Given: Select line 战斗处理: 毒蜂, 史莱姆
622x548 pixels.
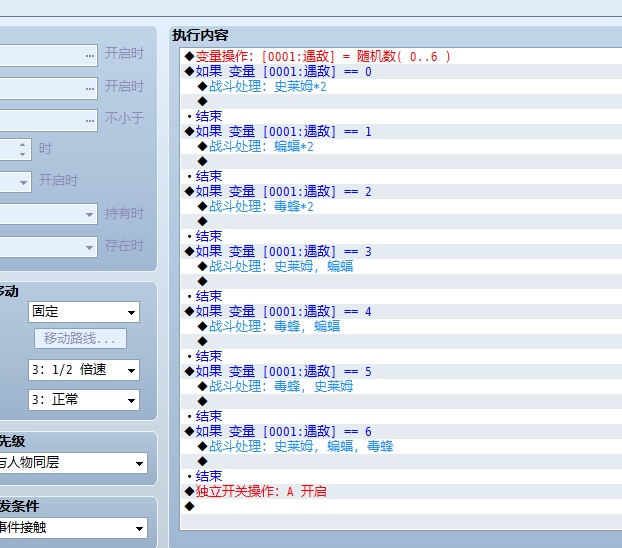Looking at the screenshot, I should point(401,386).
